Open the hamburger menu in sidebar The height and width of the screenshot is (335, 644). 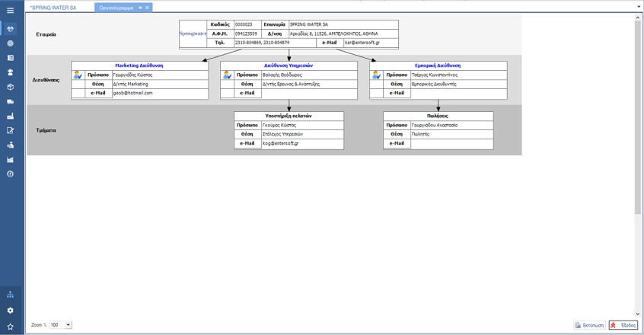point(10,10)
